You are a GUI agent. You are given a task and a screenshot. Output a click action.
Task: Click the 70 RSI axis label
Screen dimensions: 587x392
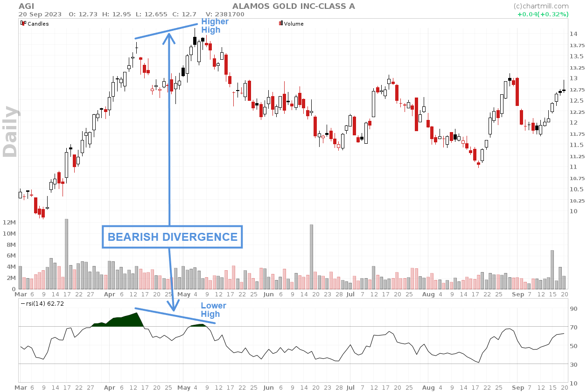573,327
